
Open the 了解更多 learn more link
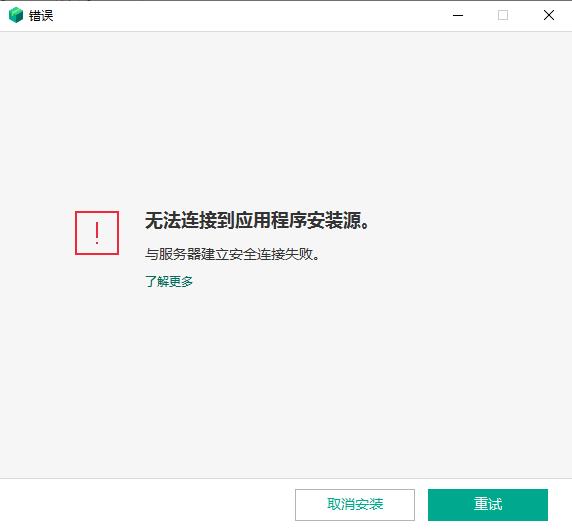click(x=169, y=281)
